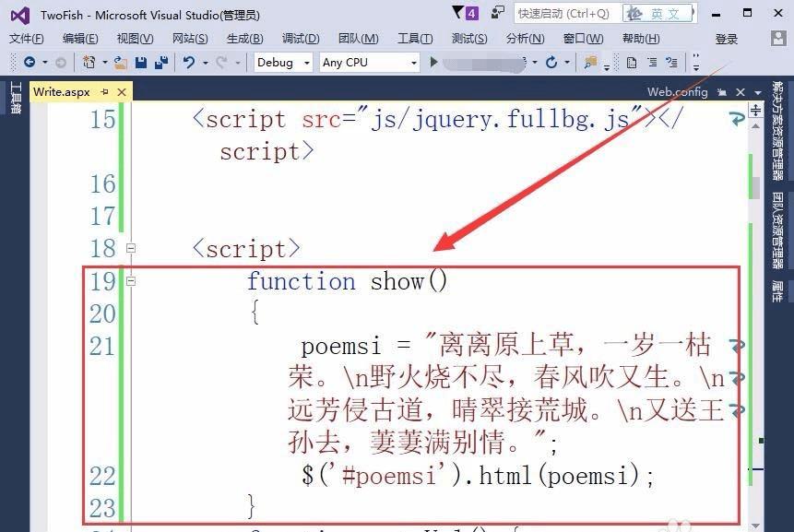Open the 生成(B) menu
The image size is (794, 532).
coord(245,39)
